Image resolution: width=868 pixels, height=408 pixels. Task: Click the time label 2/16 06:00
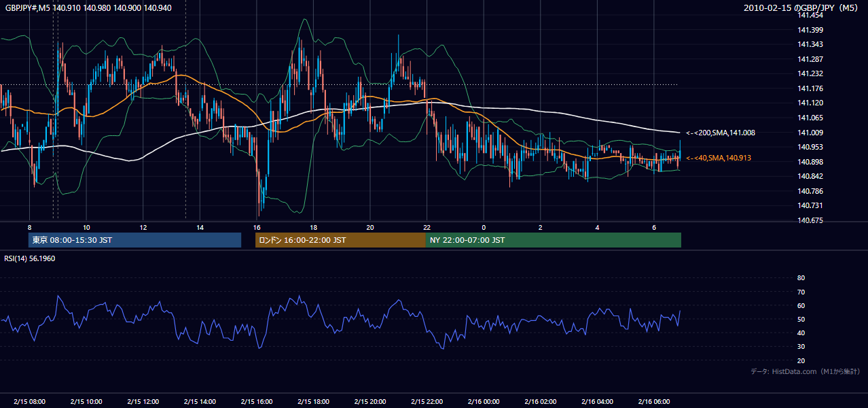pos(653,401)
